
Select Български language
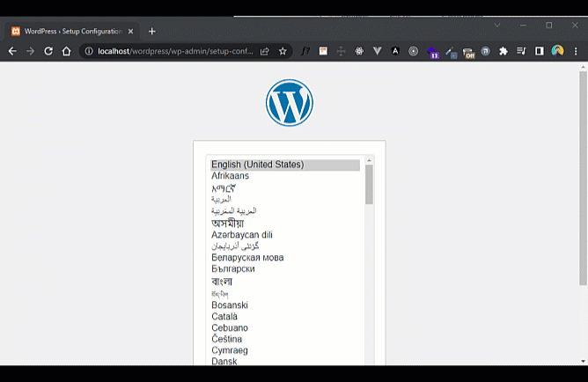(x=285, y=268)
